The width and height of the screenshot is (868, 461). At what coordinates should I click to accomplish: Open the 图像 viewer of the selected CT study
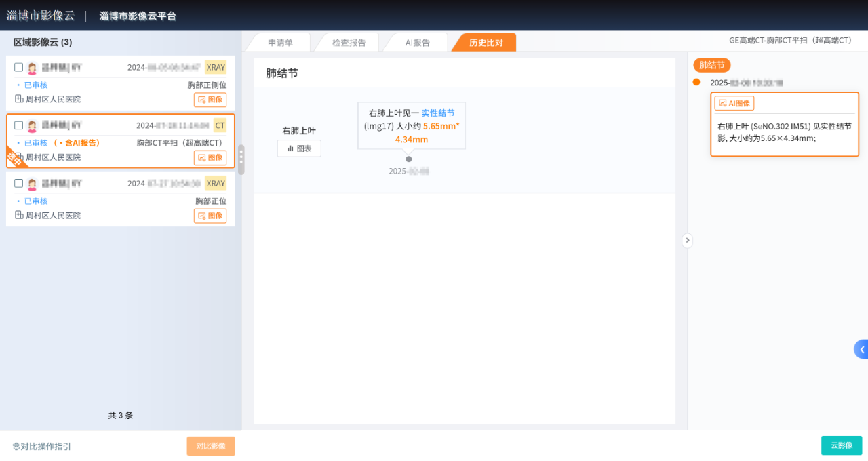(210, 157)
